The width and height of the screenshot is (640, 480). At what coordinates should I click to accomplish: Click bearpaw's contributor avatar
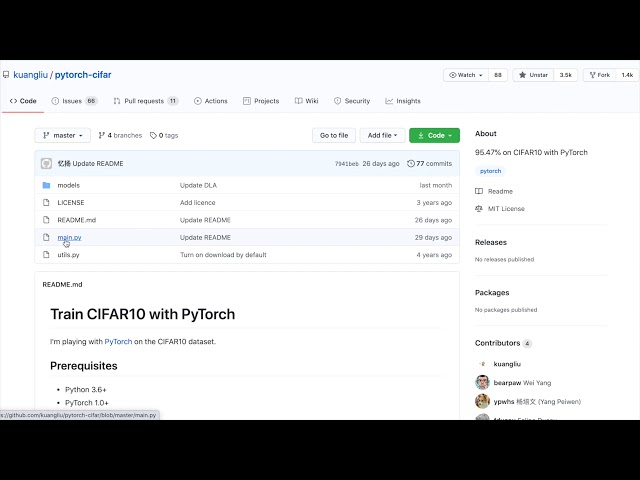click(x=482, y=382)
